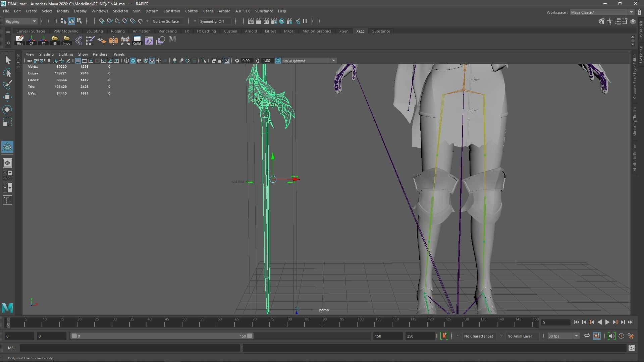The width and height of the screenshot is (644, 362).
Task: Toggle textured display in viewport
Action: (152, 61)
